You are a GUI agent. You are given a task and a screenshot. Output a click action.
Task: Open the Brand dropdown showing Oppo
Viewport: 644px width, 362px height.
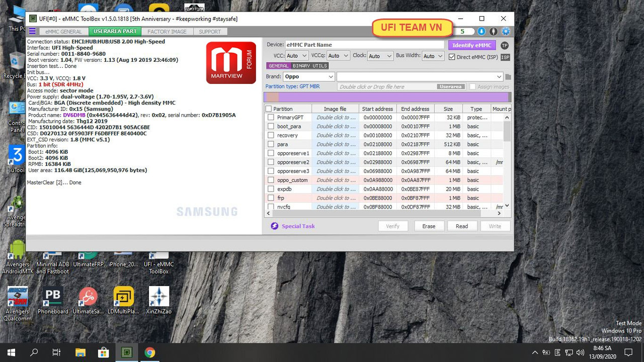(308, 76)
